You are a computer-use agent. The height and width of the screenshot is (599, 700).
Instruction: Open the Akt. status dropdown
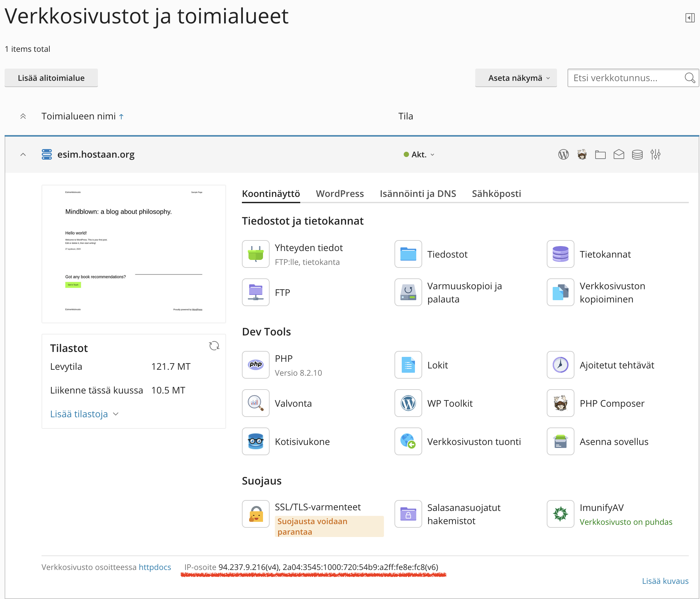coord(419,154)
